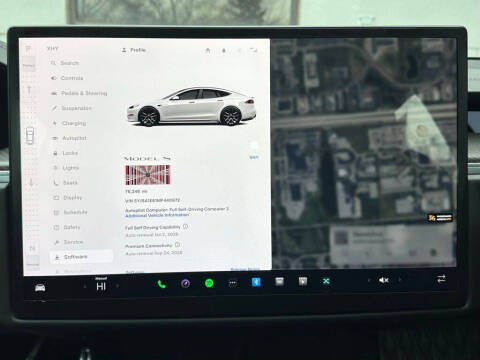Tap the HomeLink icon in top bar
Image resolution: width=480 pixels, height=360 pixels.
tap(208, 50)
